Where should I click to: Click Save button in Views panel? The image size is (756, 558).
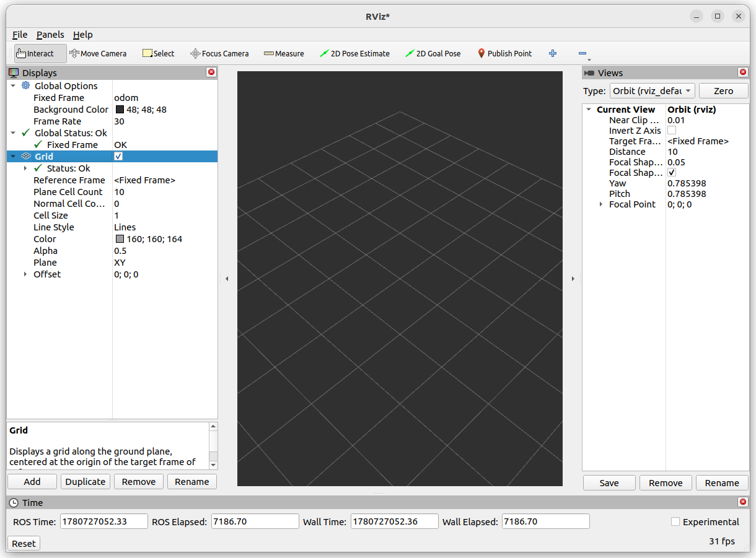pyautogui.click(x=609, y=483)
